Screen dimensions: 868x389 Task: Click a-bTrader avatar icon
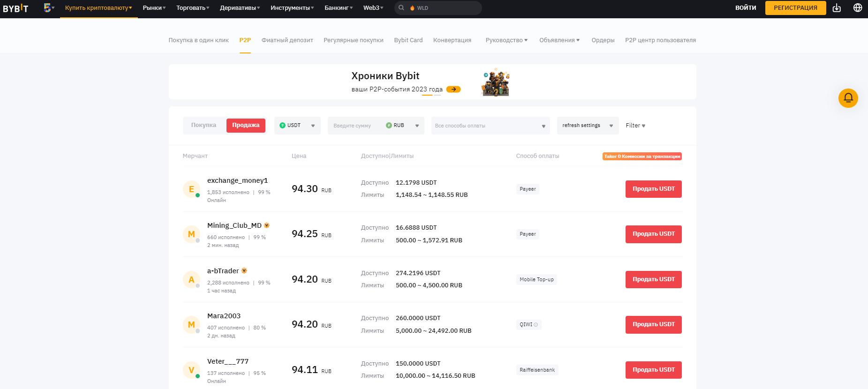pyautogui.click(x=191, y=279)
